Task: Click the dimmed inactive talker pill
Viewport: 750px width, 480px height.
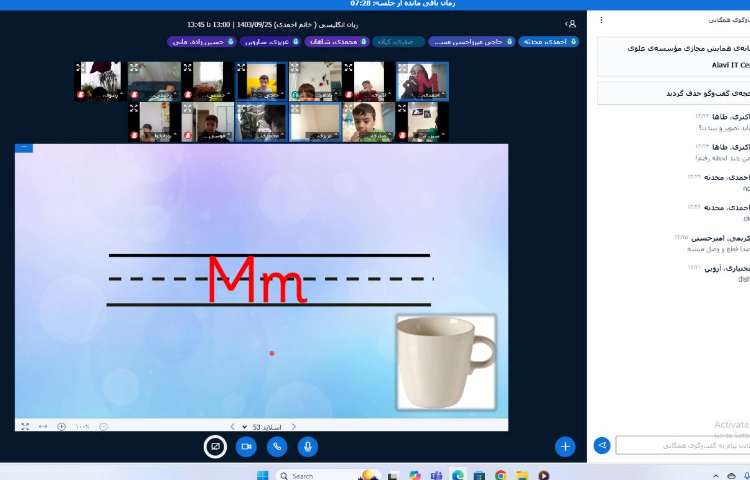Action: pyautogui.click(x=398, y=42)
